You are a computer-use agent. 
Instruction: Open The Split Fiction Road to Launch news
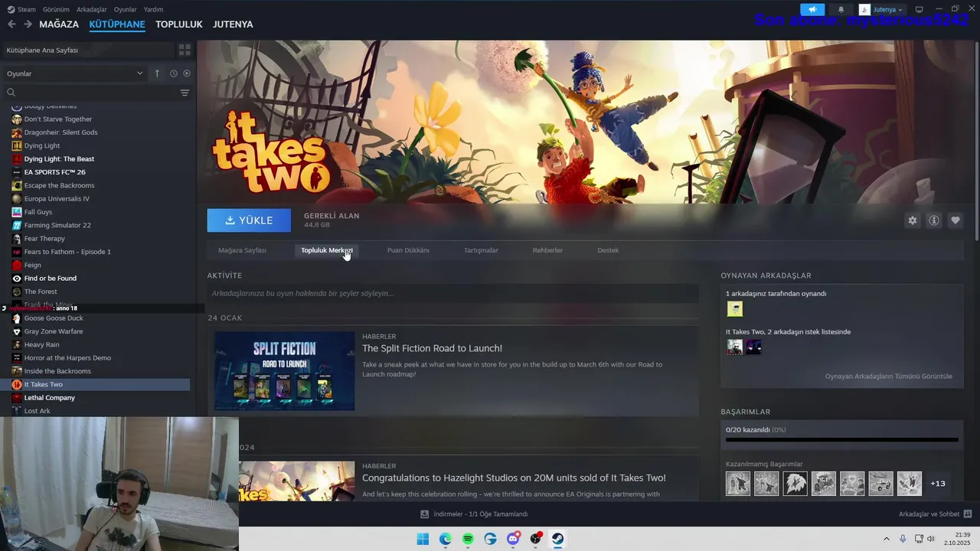coord(432,348)
